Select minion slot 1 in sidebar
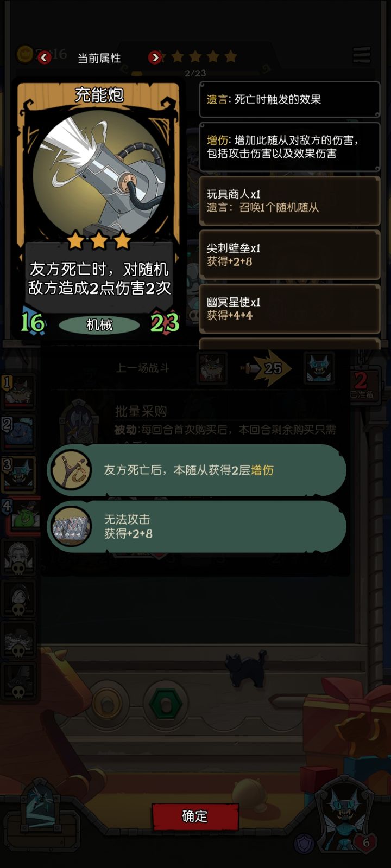The width and height of the screenshot is (391, 868). point(19,391)
